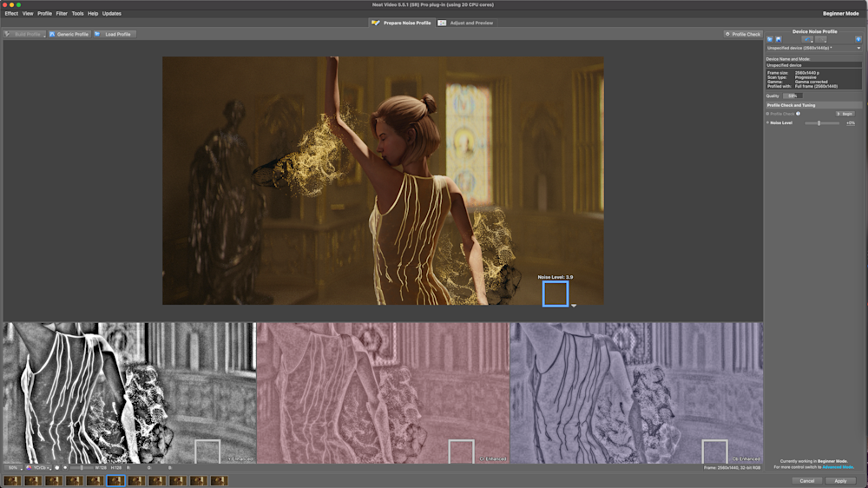Select the second frame thumbnail in filmstrip
This screenshot has width=868, height=488.
[33, 480]
